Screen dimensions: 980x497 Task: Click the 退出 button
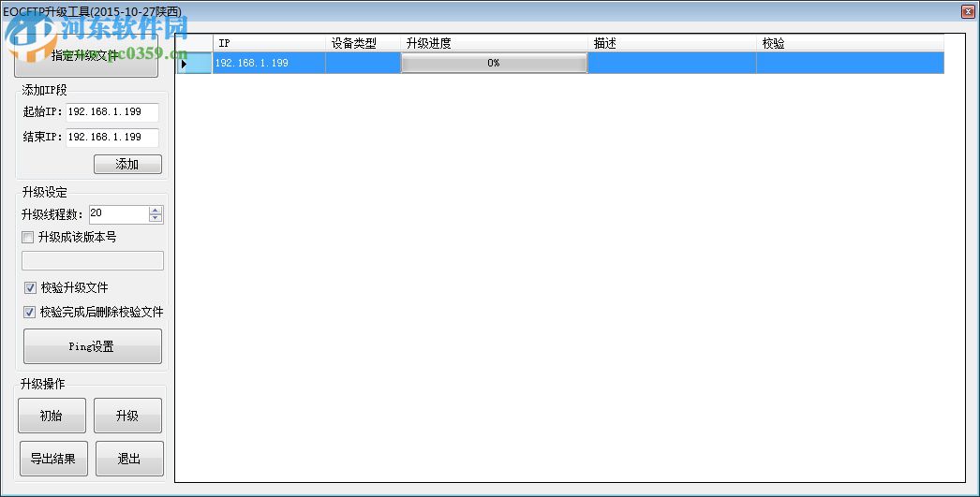(129, 459)
